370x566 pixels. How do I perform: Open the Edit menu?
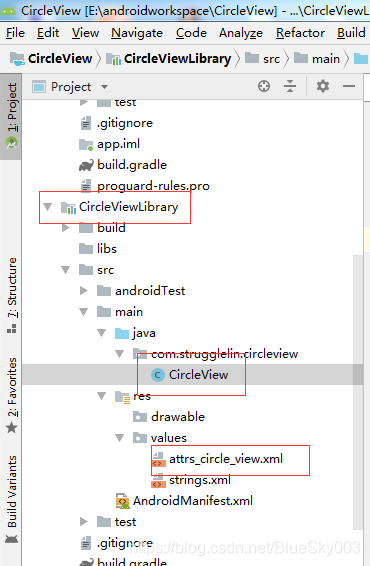(x=48, y=33)
